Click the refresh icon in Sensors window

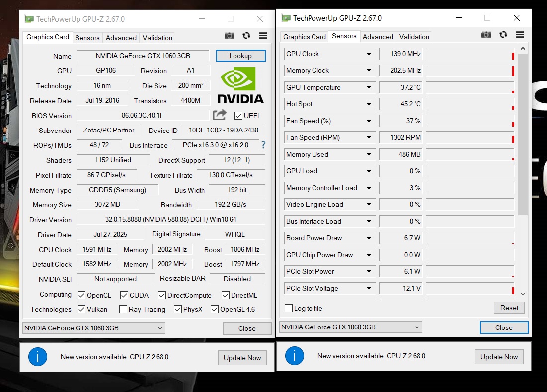coord(503,35)
